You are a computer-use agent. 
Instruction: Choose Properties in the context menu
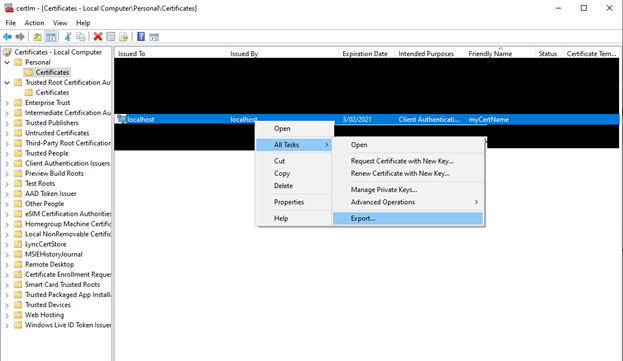[294, 202]
